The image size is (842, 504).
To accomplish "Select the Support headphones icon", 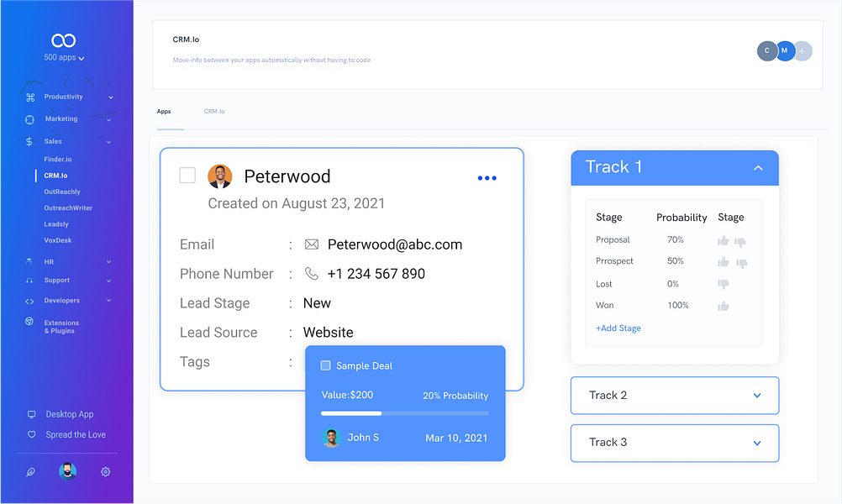I will point(31,280).
